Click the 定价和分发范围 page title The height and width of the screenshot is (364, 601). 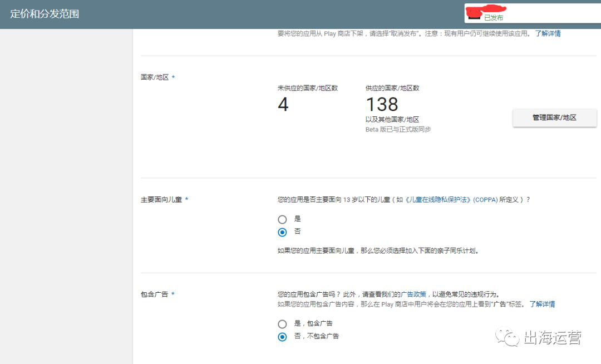click(x=45, y=14)
